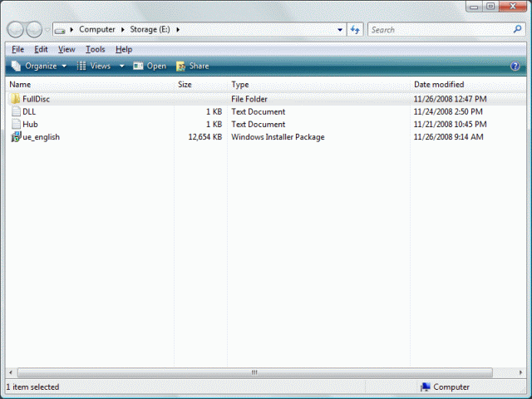532x399 pixels.
Task: Open the File menu
Action: tap(17, 50)
